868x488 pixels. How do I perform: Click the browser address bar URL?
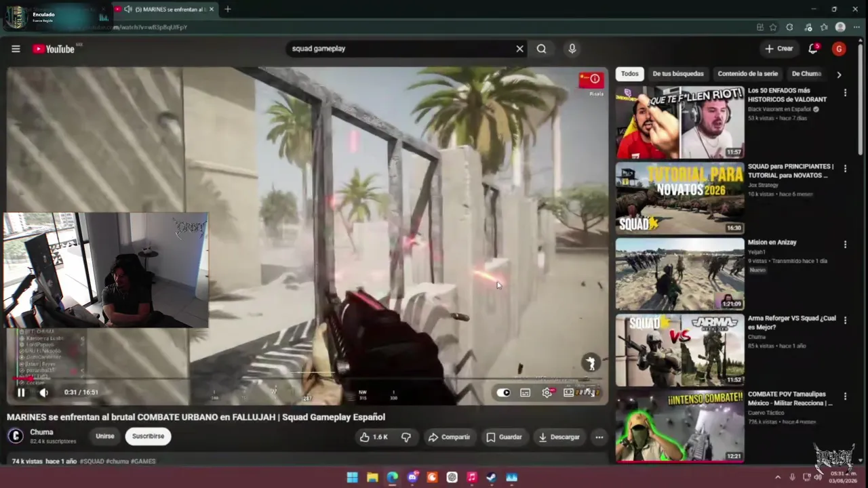coord(150,27)
